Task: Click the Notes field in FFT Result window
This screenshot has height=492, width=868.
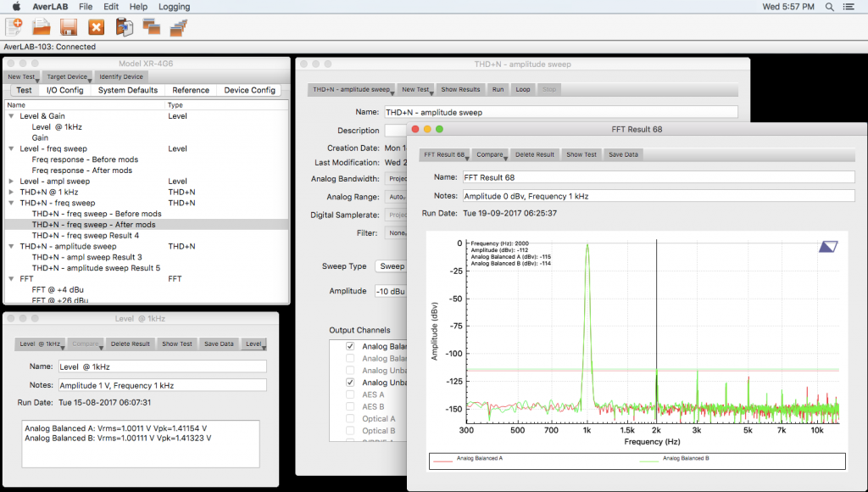Action: (658, 196)
